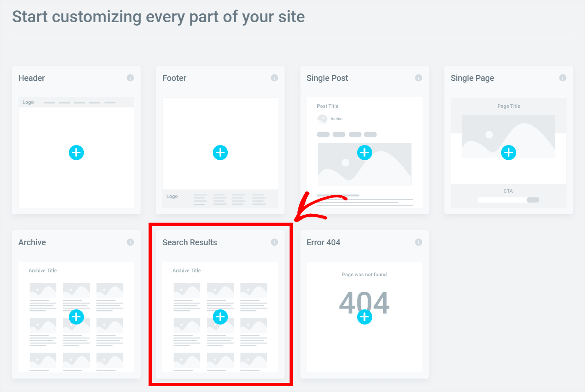Add Search Results template plus icon
The height and width of the screenshot is (392, 585).
(x=220, y=317)
